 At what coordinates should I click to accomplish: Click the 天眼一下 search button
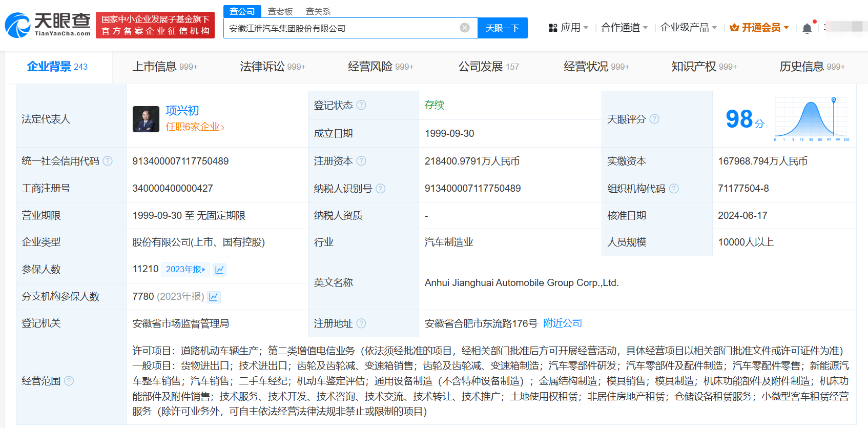[x=503, y=28]
